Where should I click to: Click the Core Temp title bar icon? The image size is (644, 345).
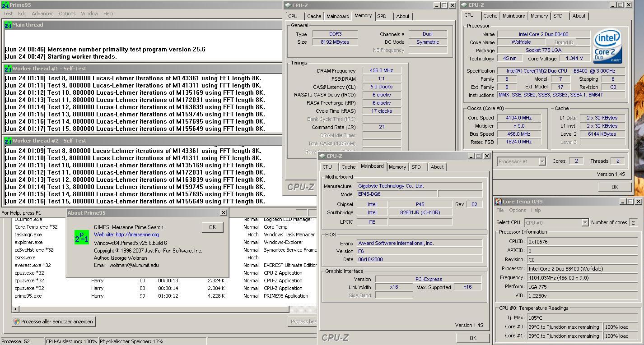pos(499,202)
